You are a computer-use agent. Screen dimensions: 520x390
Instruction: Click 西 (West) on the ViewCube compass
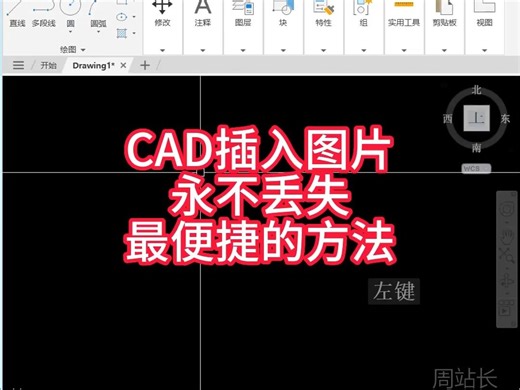pos(448,118)
